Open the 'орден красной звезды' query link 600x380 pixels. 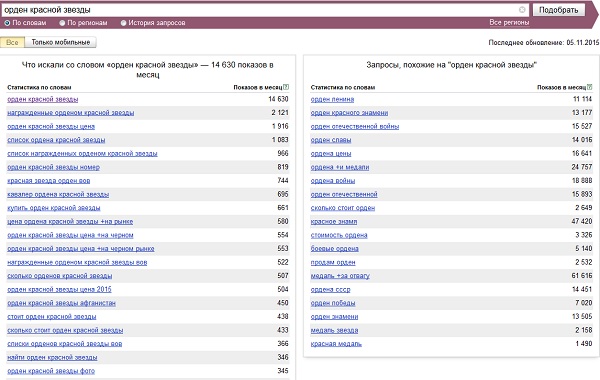point(42,99)
